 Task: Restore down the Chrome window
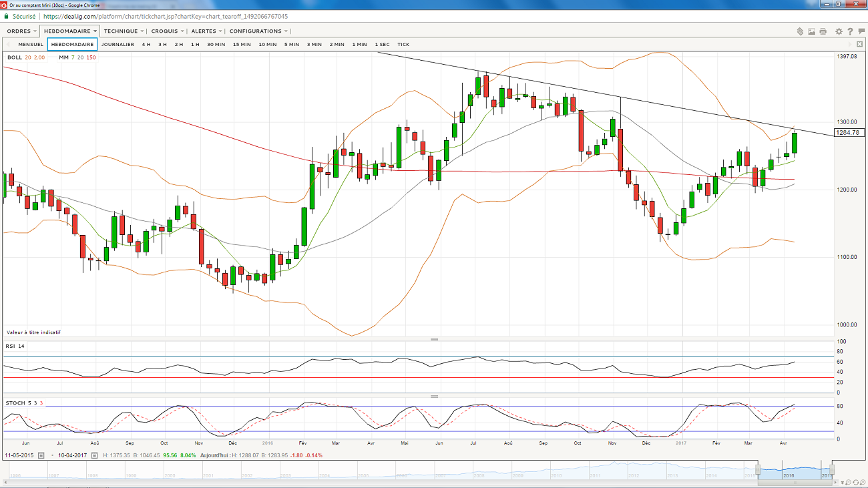[839, 4]
